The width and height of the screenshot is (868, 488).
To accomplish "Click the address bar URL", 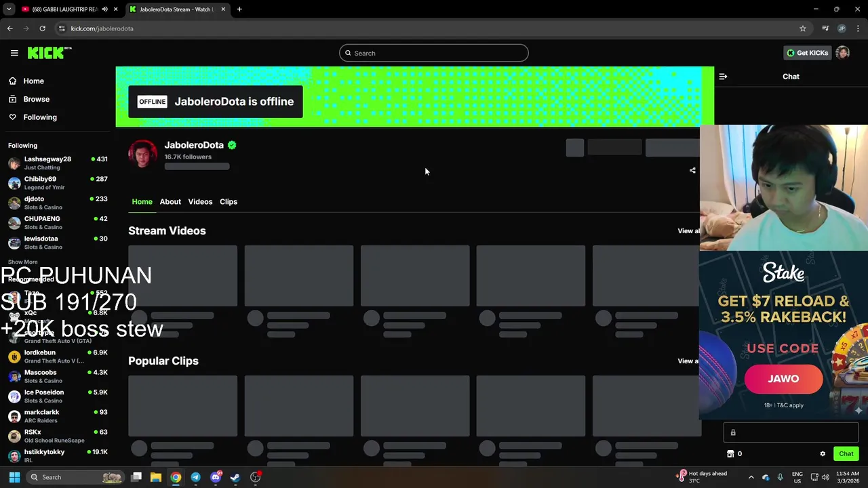I will (x=102, y=28).
